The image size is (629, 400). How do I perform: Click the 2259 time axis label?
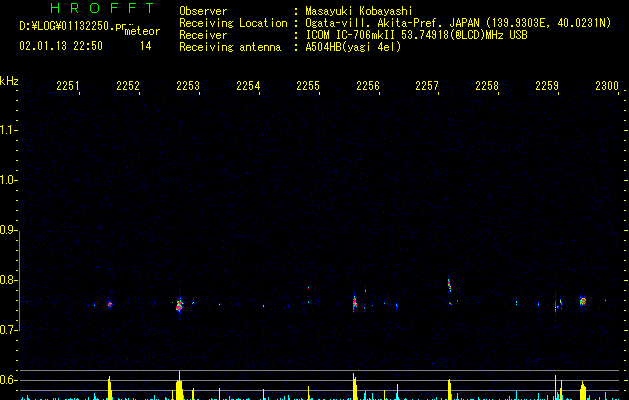coord(547,85)
